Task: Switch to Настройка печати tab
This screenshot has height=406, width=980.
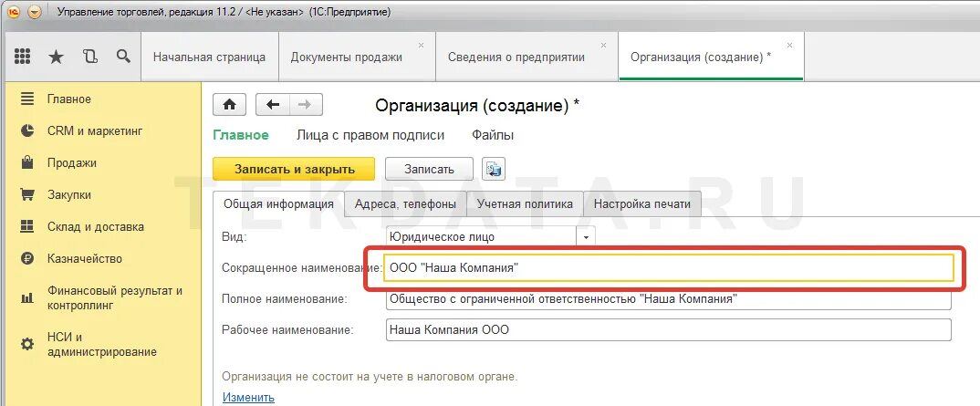Action: tap(641, 203)
